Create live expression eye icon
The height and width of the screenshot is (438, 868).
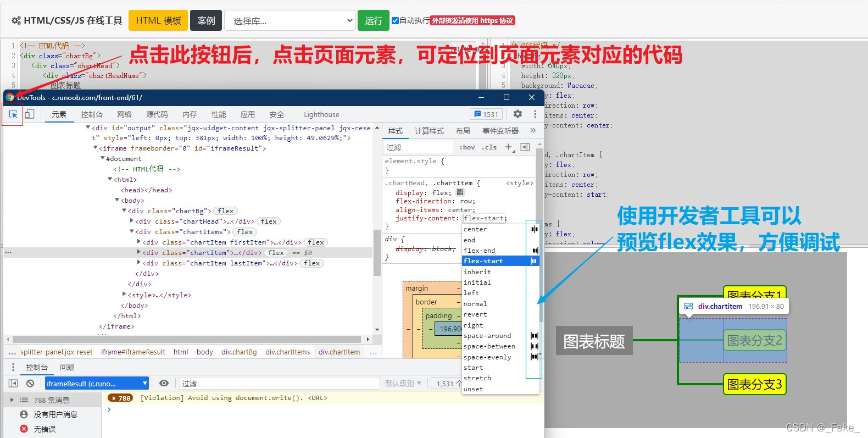(164, 383)
